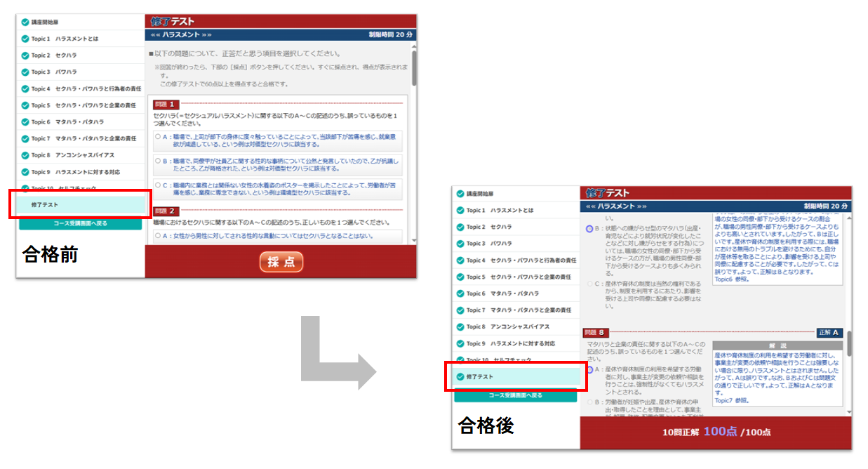The height and width of the screenshot is (469, 868).
Task: Click the 解説 header of 問題 8
Action: pos(778,346)
